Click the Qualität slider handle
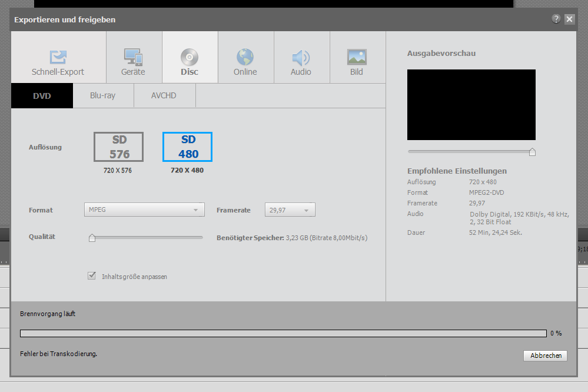588x392 pixels. [92, 238]
